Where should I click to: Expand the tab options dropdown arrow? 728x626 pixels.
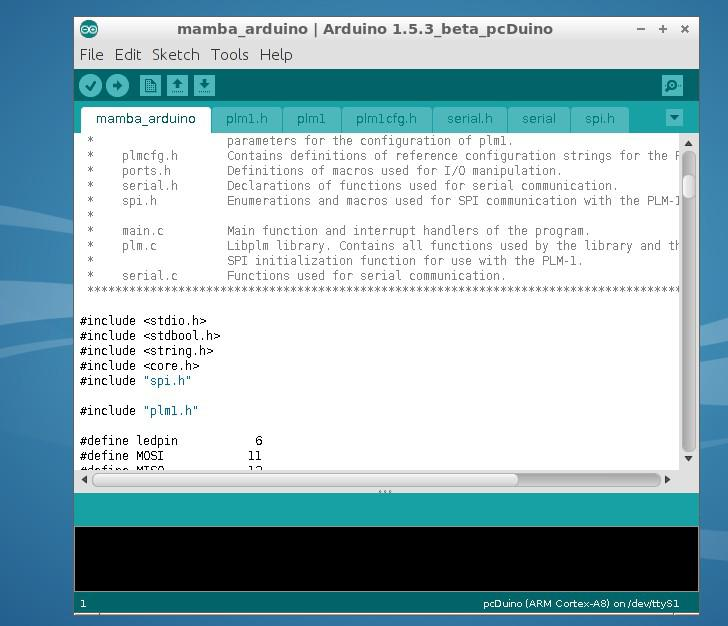tap(674, 118)
